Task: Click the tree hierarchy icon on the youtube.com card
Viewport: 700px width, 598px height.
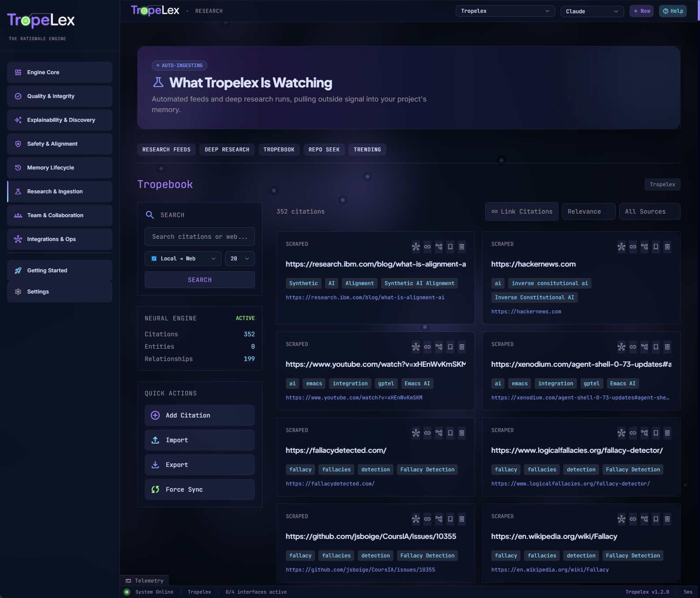Action: click(x=439, y=347)
